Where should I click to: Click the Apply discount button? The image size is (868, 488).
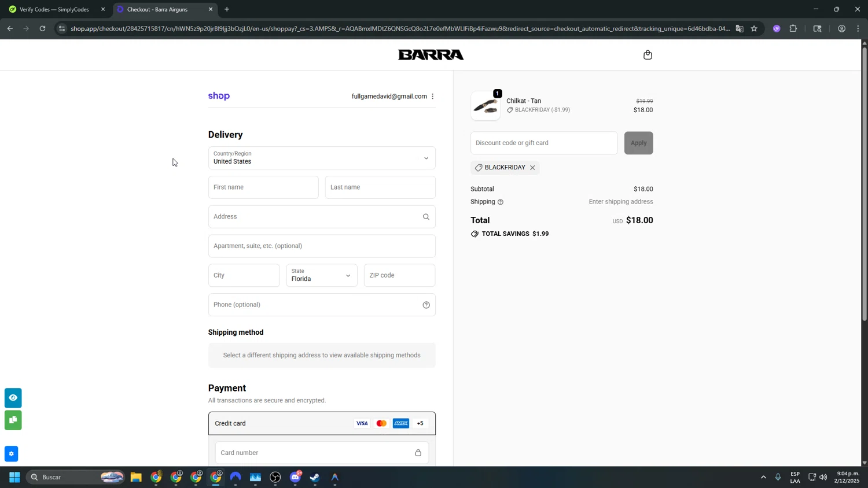coord(638,143)
